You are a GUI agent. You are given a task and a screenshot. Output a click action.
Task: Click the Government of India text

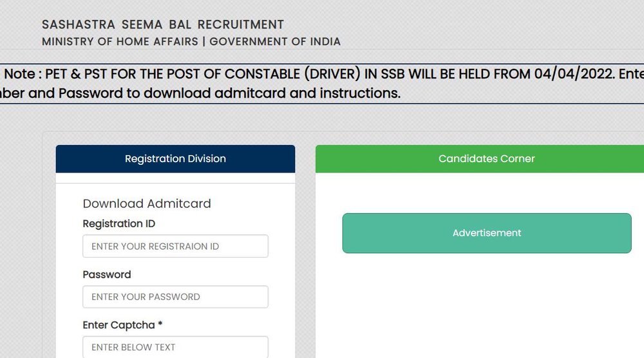[x=275, y=41]
